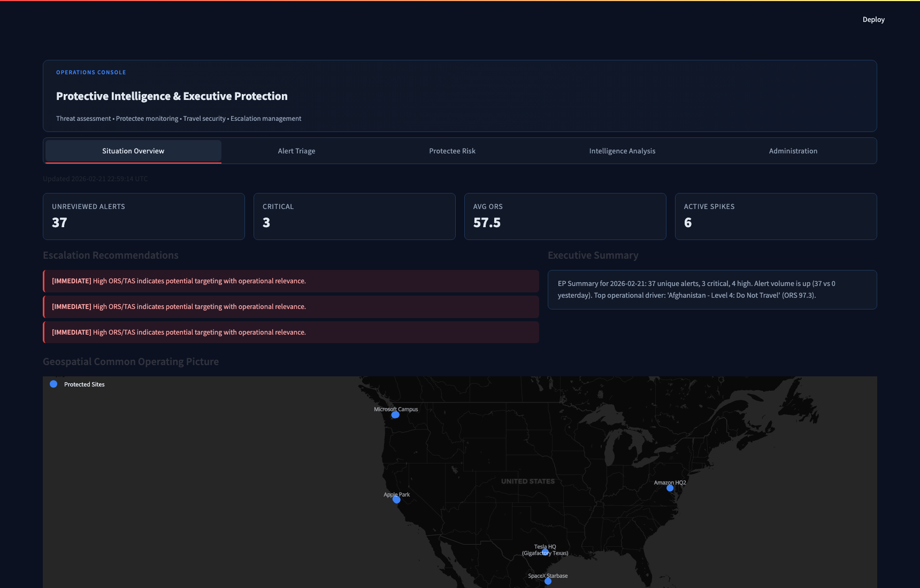920x588 pixels.
Task: Select the first IMMEDIATE escalation recommendation
Action: point(291,281)
